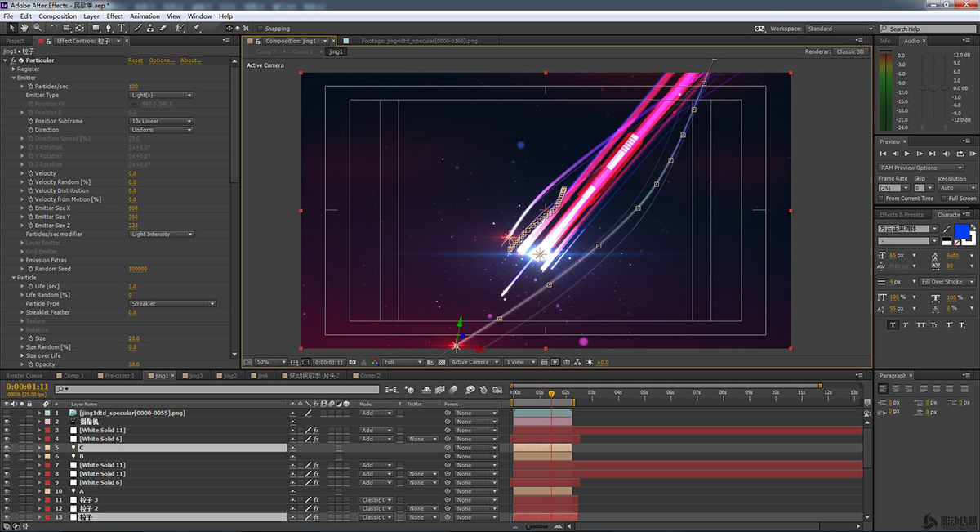Image resolution: width=980 pixels, height=532 pixels.
Task: Click the blue fill color swatch
Action: click(961, 232)
